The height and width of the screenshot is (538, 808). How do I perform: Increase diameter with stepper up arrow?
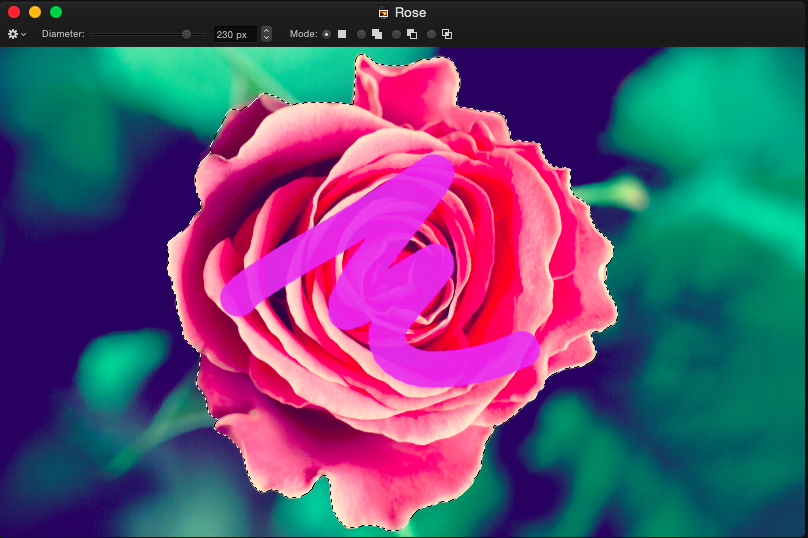pyautogui.click(x=266, y=30)
